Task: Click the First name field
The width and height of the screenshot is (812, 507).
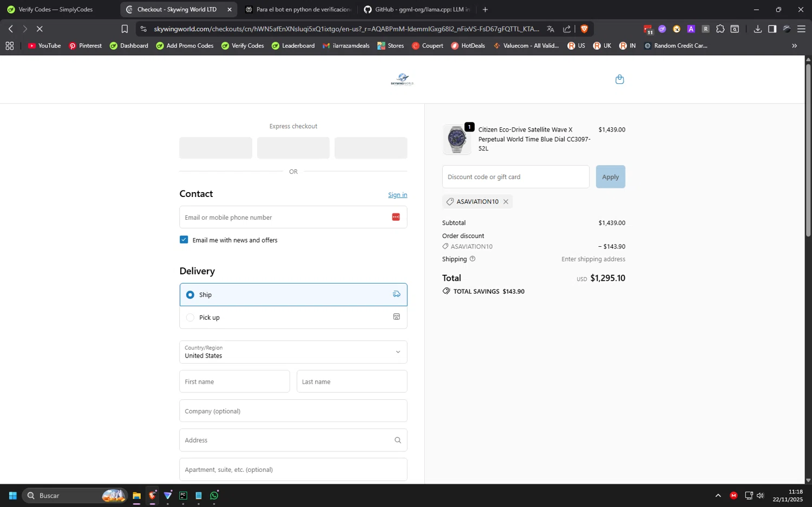Action: pos(234,381)
